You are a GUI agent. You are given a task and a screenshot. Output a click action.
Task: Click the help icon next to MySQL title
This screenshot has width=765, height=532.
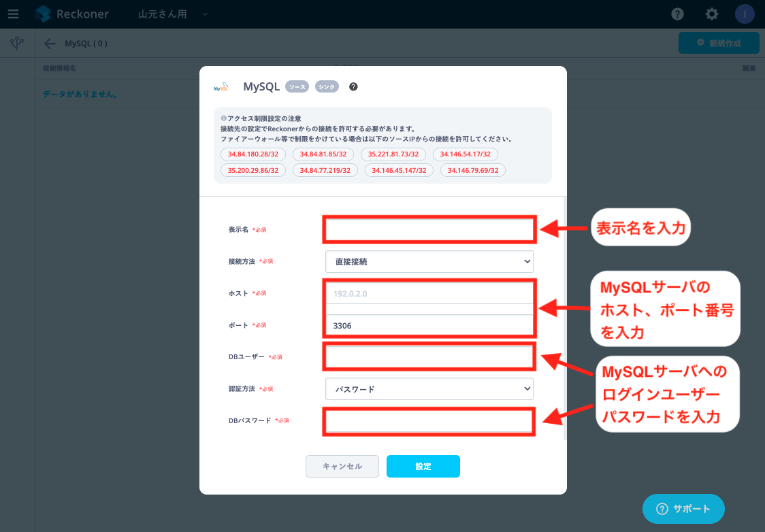(x=353, y=87)
